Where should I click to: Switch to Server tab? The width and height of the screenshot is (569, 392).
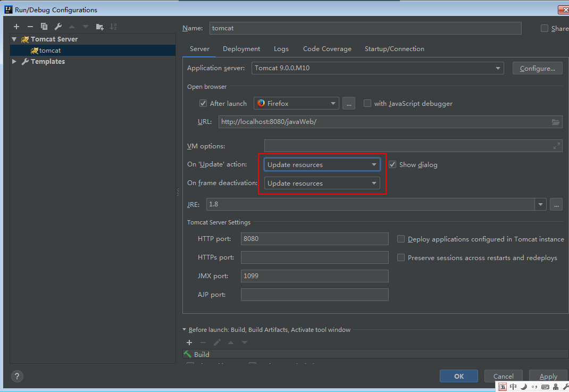199,48
